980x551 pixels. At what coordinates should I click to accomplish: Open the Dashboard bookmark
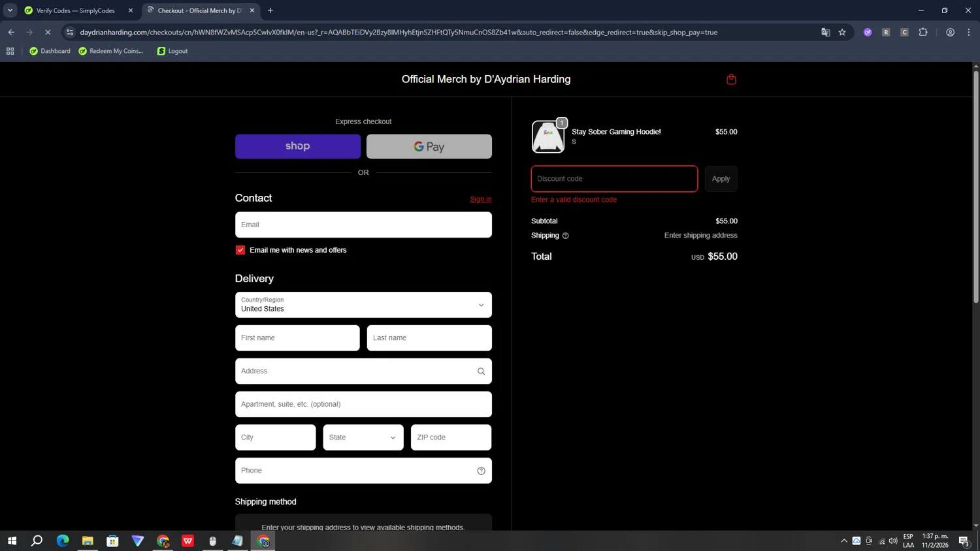coord(50,51)
